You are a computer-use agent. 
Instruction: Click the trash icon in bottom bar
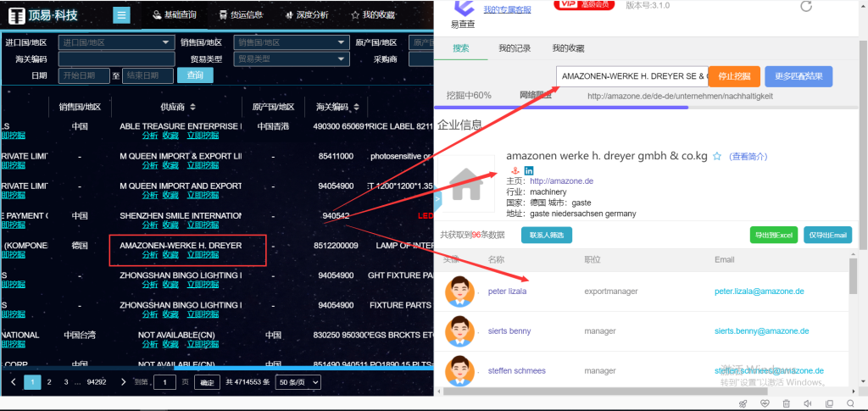click(786, 403)
